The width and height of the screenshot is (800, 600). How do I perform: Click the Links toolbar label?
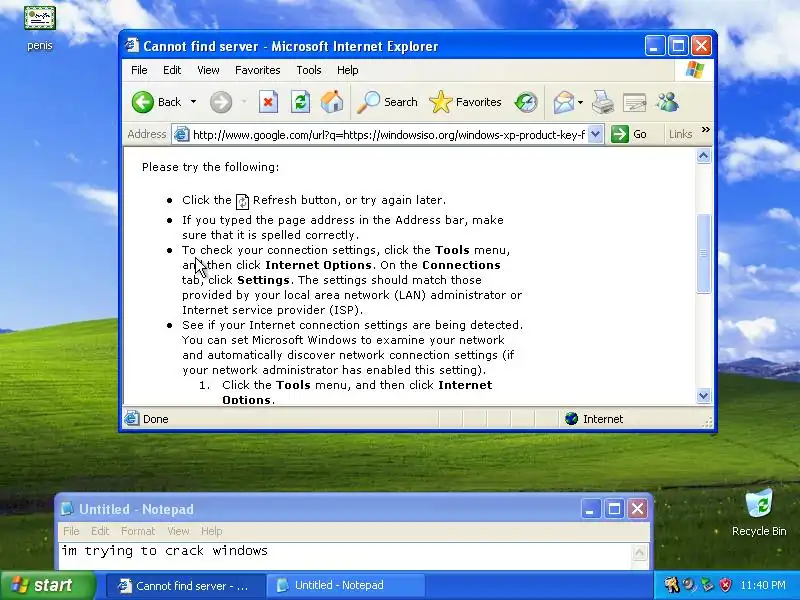(680, 134)
